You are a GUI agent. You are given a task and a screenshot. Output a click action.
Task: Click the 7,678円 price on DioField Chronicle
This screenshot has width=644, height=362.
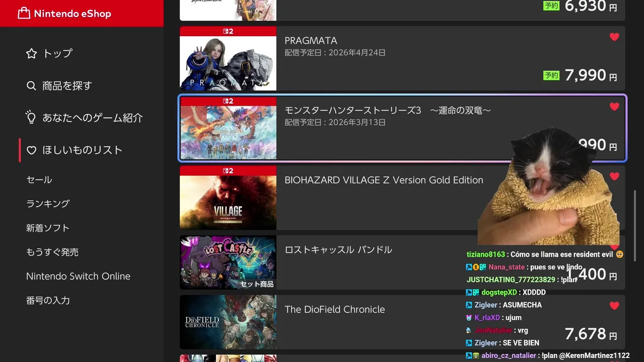tap(591, 334)
